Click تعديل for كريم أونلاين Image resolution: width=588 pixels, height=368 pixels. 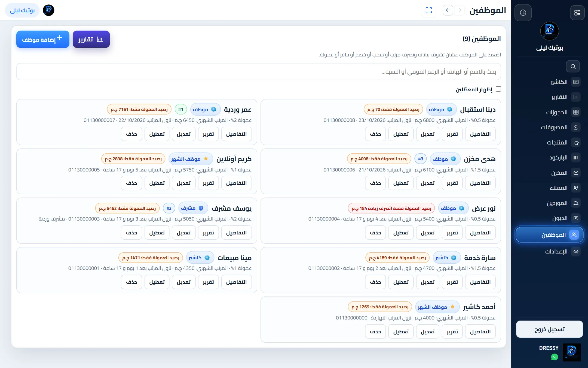click(184, 183)
